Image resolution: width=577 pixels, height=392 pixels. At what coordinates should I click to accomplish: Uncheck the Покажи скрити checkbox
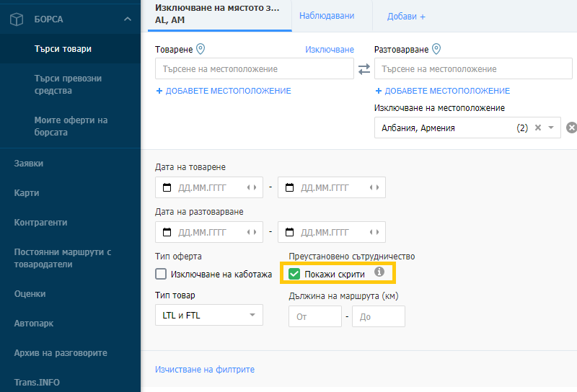294,274
